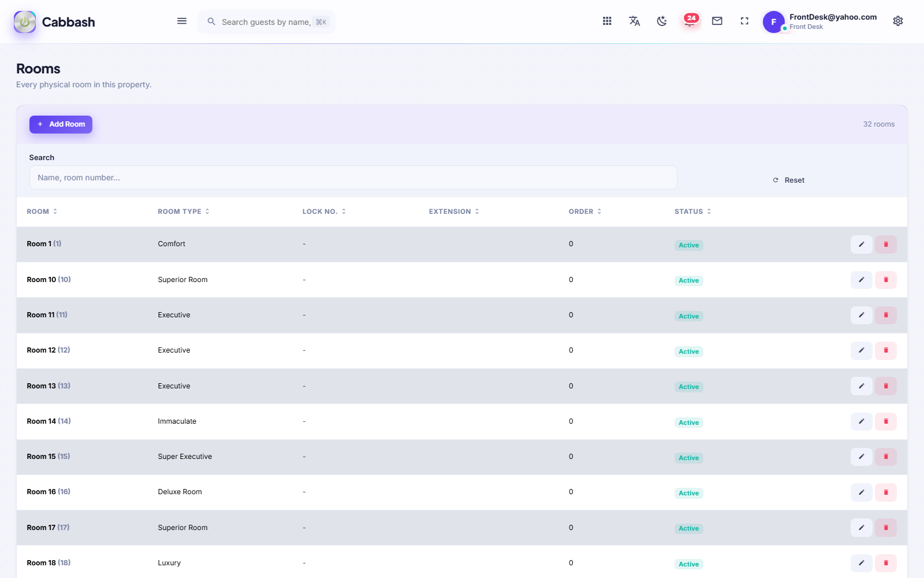Delete Room 12 using trash icon

[x=886, y=351]
